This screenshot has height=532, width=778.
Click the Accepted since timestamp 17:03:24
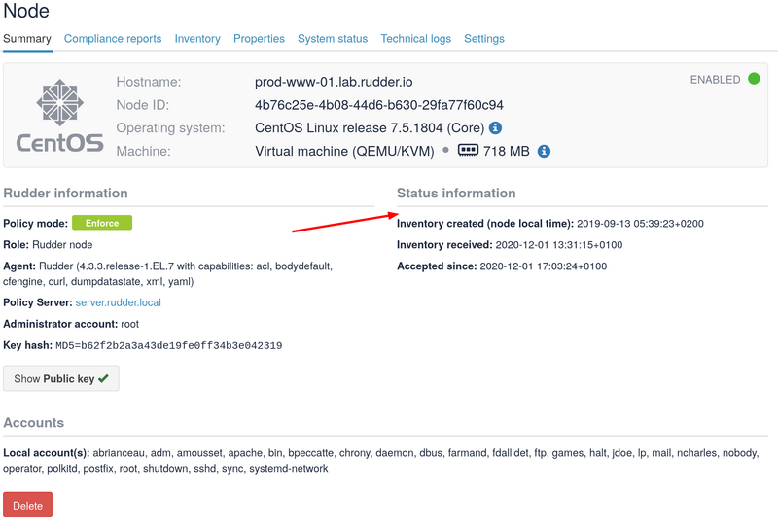[x=544, y=266]
